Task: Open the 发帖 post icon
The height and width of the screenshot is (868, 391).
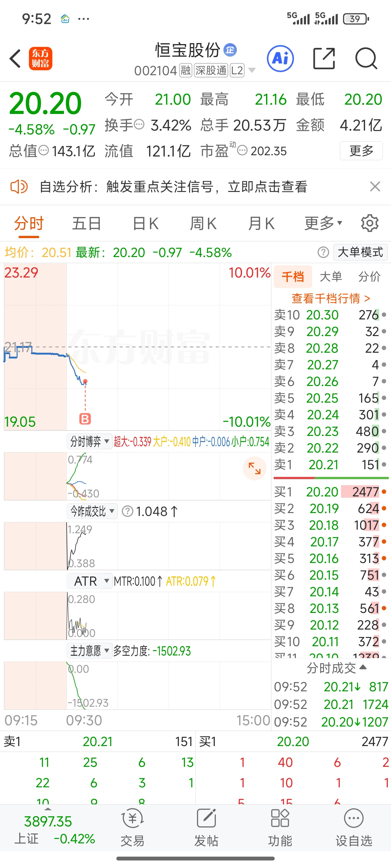Action: 206,827
